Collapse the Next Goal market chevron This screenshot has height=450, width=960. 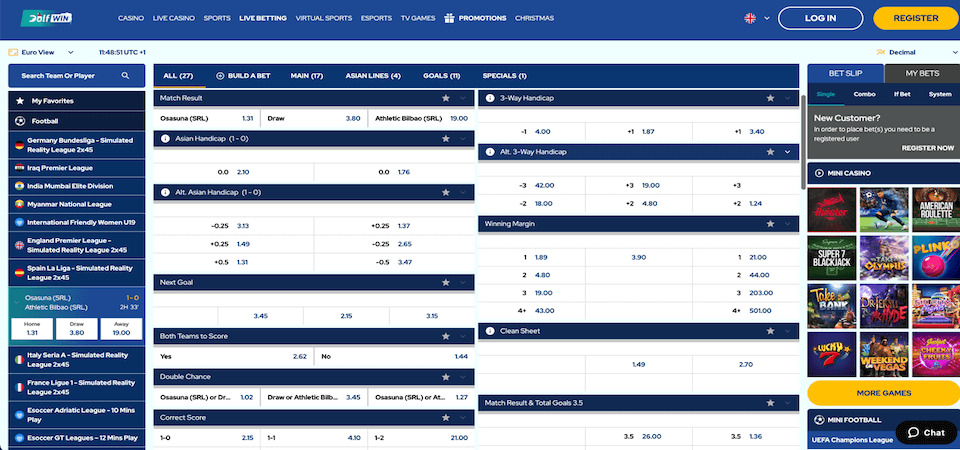pyautogui.click(x=463, y=282)
